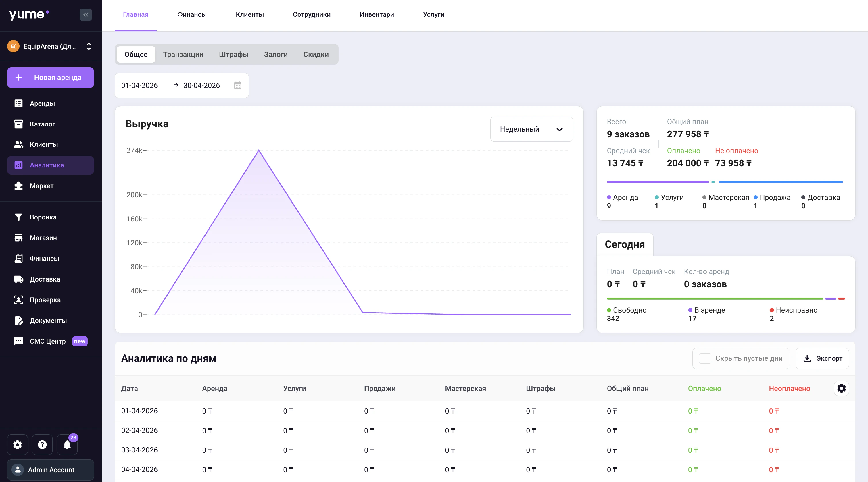868x482 pixels.
Task: Expand the Недельный period dropdown
Action: click(x=531, y=129)
